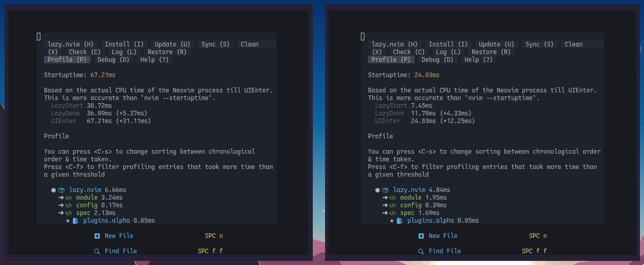Click the circle bullet before lazy.nvim 6.66ms
This screenshot has height=265, width=644.
click(x=54, y=190)
